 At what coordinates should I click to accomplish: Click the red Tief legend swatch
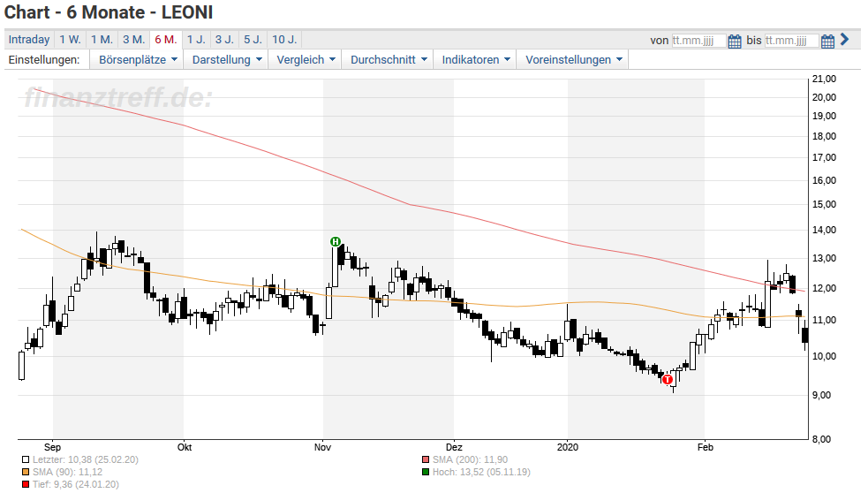pyautogui.click(x=26, y=485)
